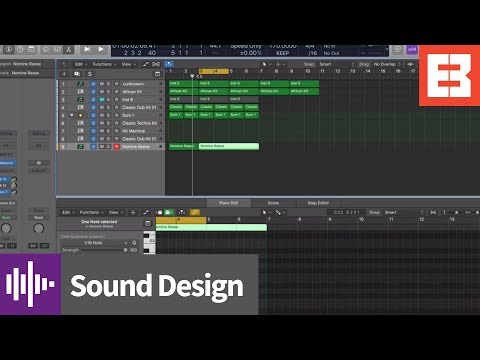480x360 pixels.
Task: Adjust the quantize Strength slider
Action: [x=104, y=250]
